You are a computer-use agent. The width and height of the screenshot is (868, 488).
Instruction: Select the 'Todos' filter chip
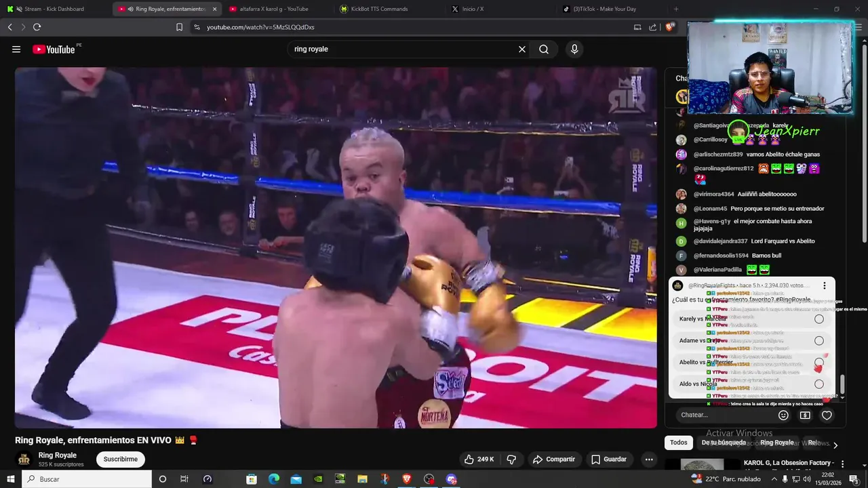pyautogui.click(x=679, y=443)
